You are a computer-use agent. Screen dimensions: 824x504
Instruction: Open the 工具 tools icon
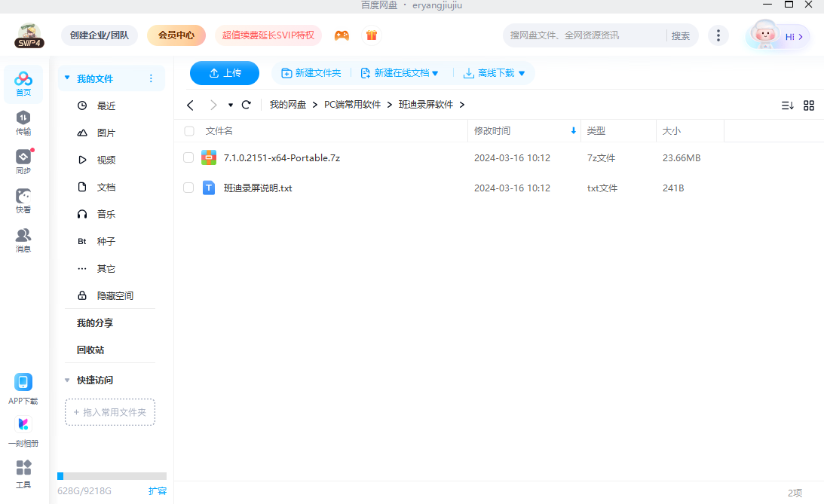click(x=23, y=474)
